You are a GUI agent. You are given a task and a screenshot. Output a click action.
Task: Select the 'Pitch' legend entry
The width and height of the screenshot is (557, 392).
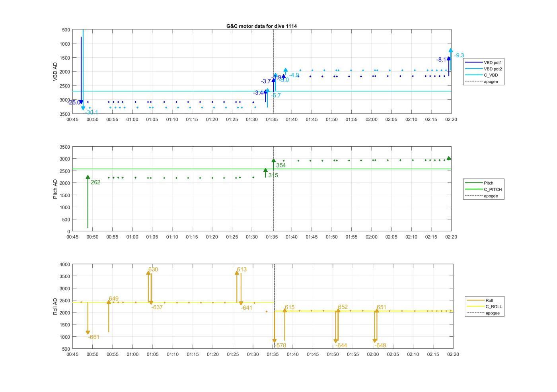click(x=479, y=183)
